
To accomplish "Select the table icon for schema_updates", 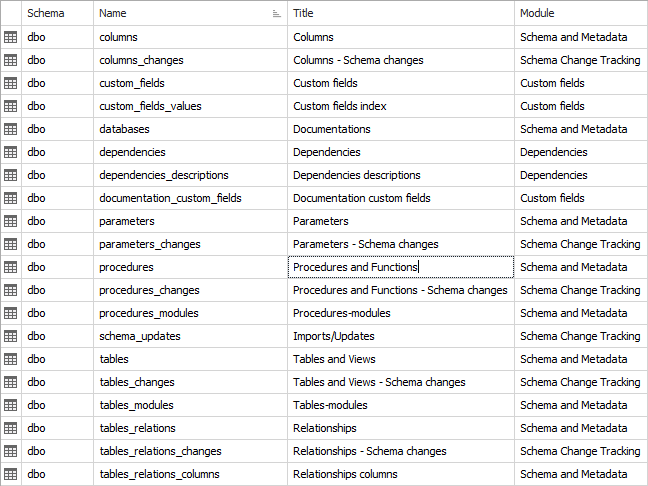I will (x=11, y=336).
